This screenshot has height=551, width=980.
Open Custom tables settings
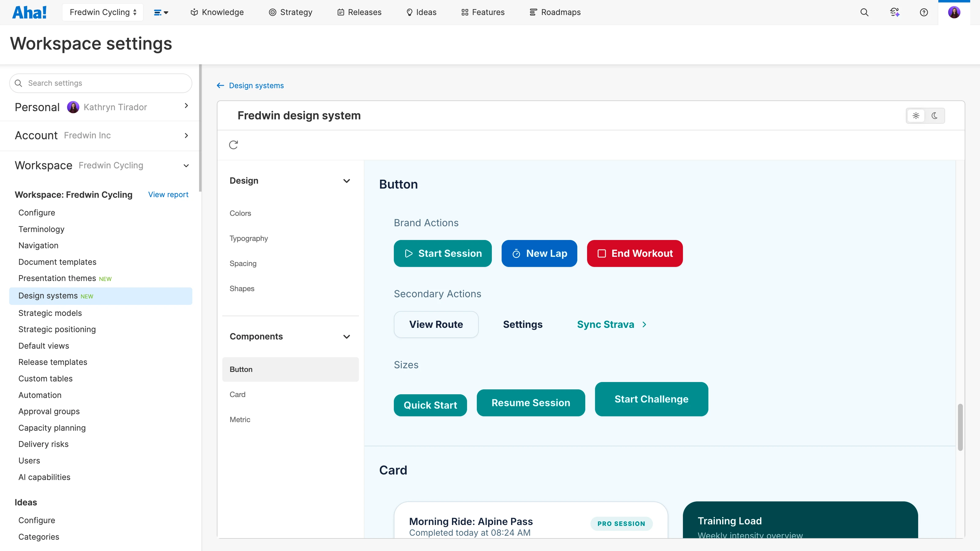[x=45, y=379]
